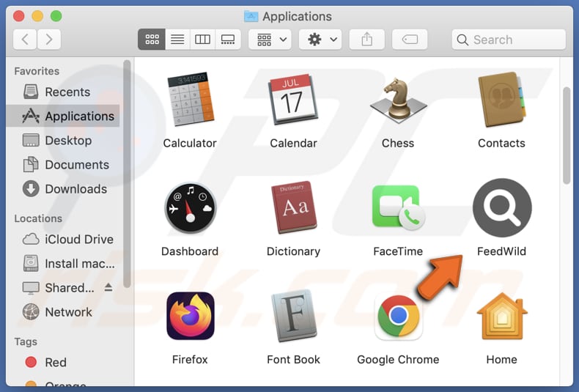
Task: Click the Google Chrome label text
Action: 398,360
